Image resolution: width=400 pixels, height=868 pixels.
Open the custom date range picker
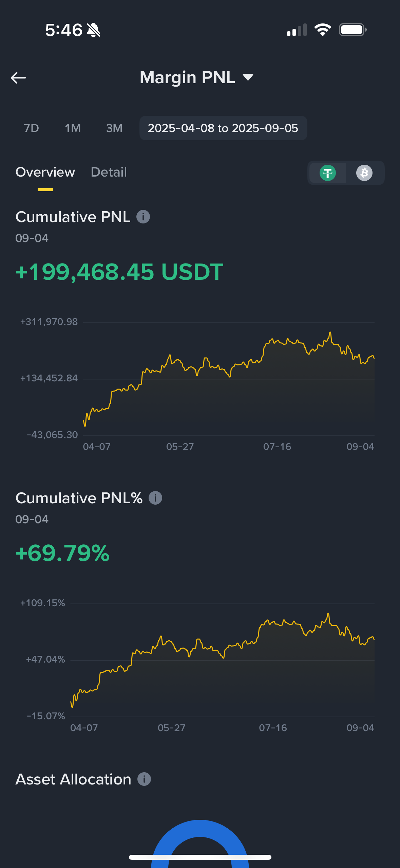click(x=223, y=128)
